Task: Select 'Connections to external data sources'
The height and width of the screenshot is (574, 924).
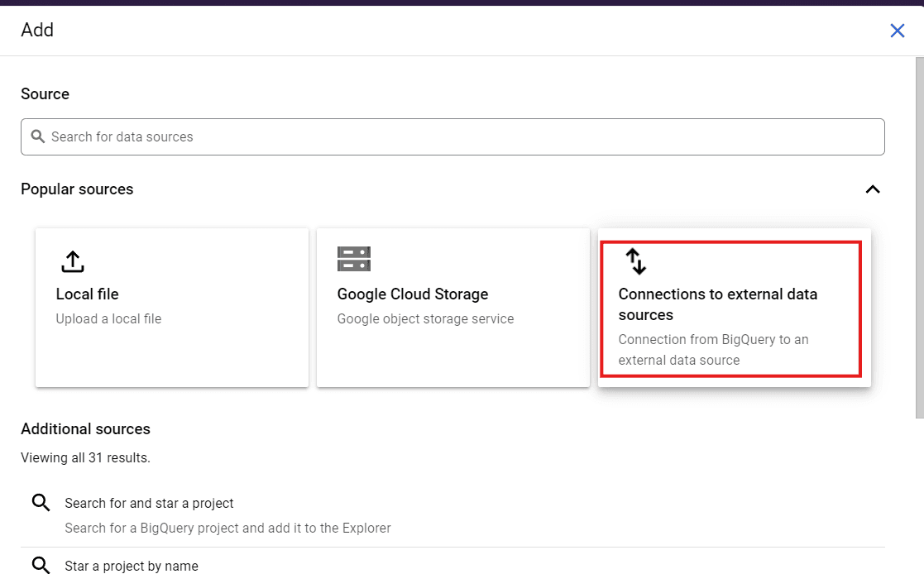Action: [733, 307]
